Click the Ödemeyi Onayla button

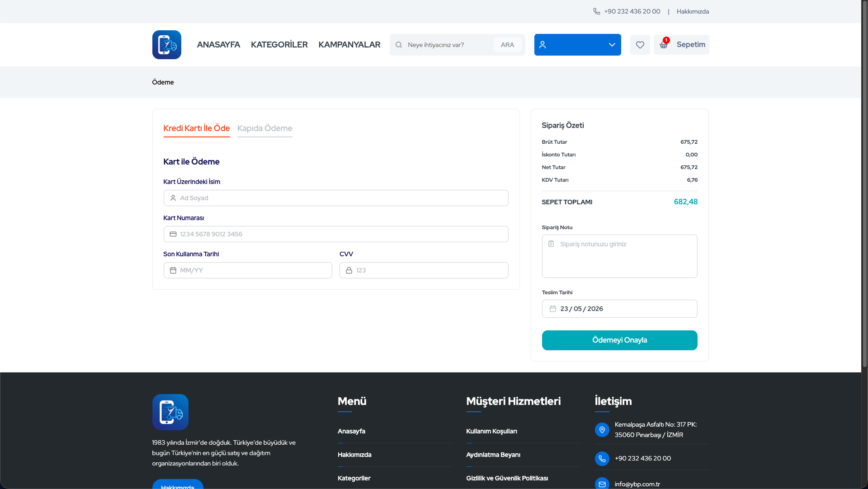click(619, 340)
